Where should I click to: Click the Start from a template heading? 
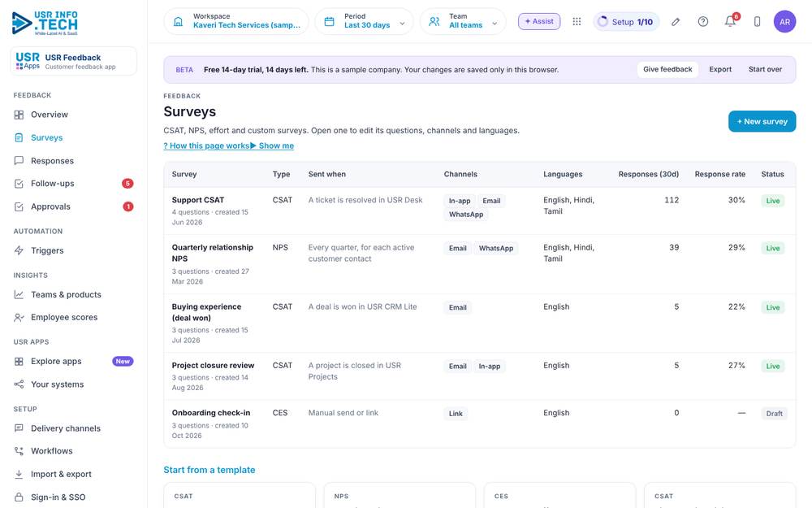pos(209,470)
